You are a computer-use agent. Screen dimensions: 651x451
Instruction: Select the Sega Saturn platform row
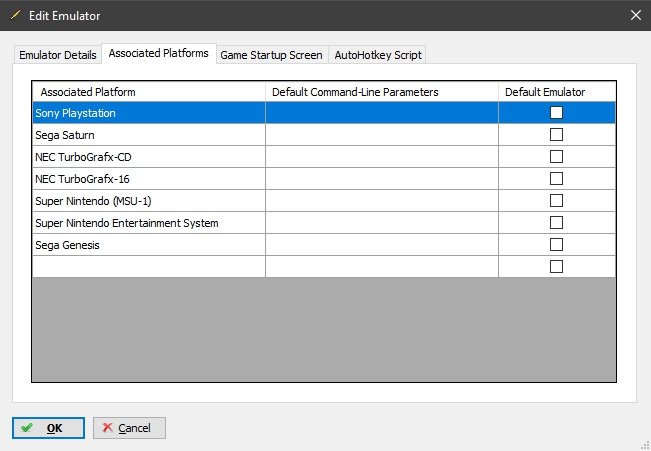(x=148, y=135)
